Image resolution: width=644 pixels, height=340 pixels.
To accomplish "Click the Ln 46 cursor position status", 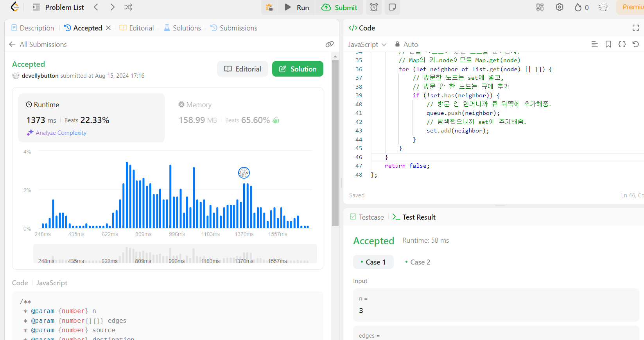I will (x=632, y=195).
